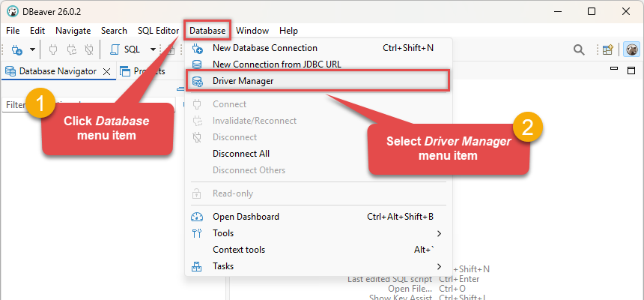The image size is (644, 300).
Task: Expand the dropdown arrow next to SQL
Action: tap(153, 49)
